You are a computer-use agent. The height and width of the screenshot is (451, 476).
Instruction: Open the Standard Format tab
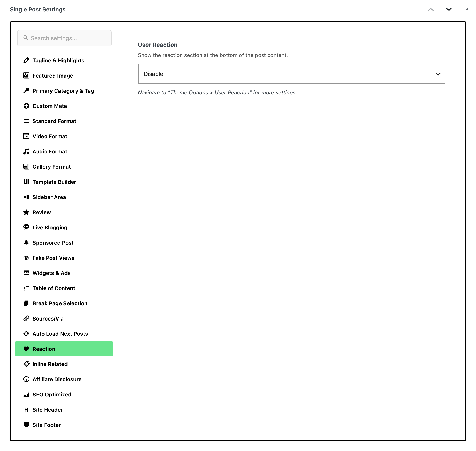(64, 121)
